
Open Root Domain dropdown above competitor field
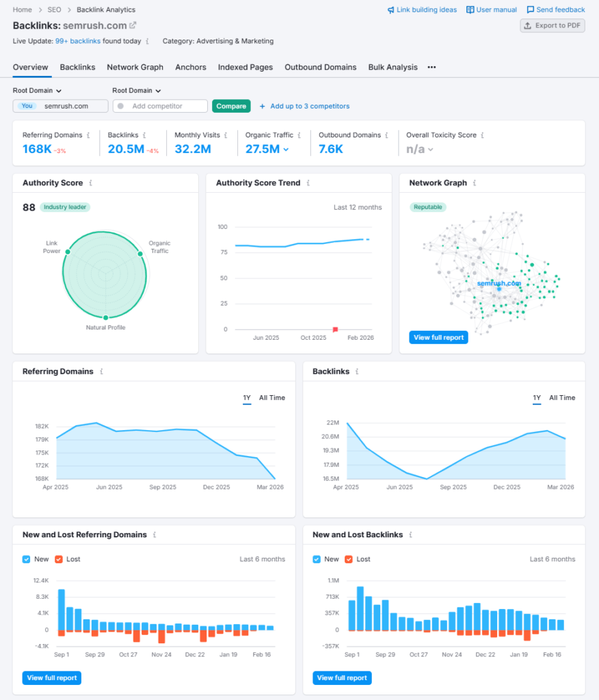pos(137,91)
